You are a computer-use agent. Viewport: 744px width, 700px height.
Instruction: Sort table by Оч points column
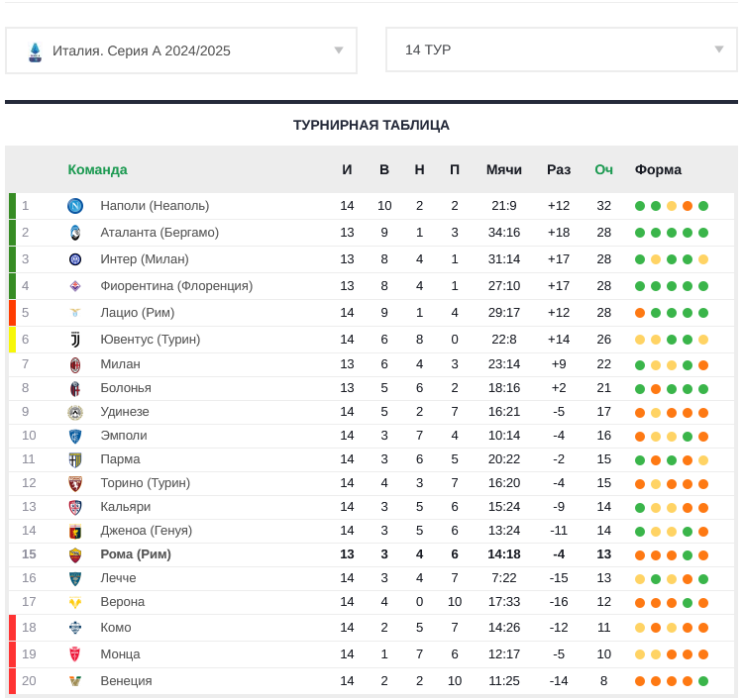603,169
